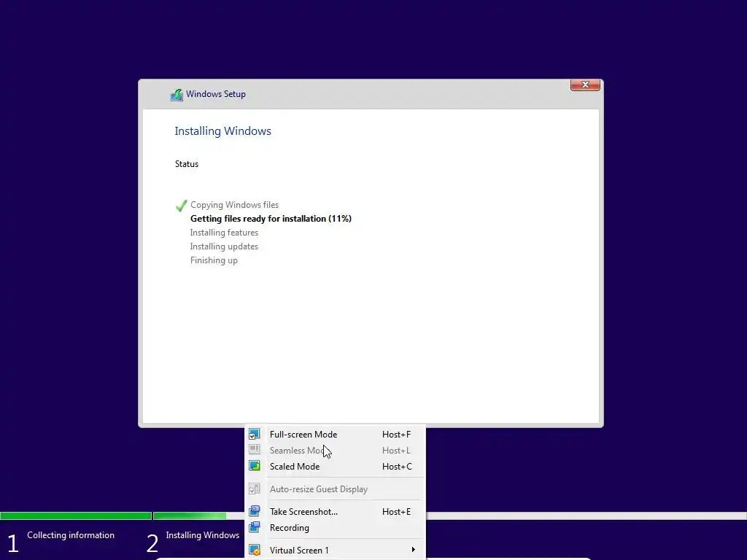Click the 'Installing updates' status line
747x560 pixels.
[224, 246]
